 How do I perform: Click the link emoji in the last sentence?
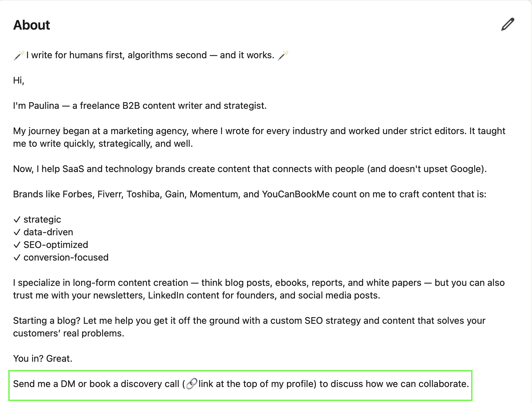pos(191,384)
